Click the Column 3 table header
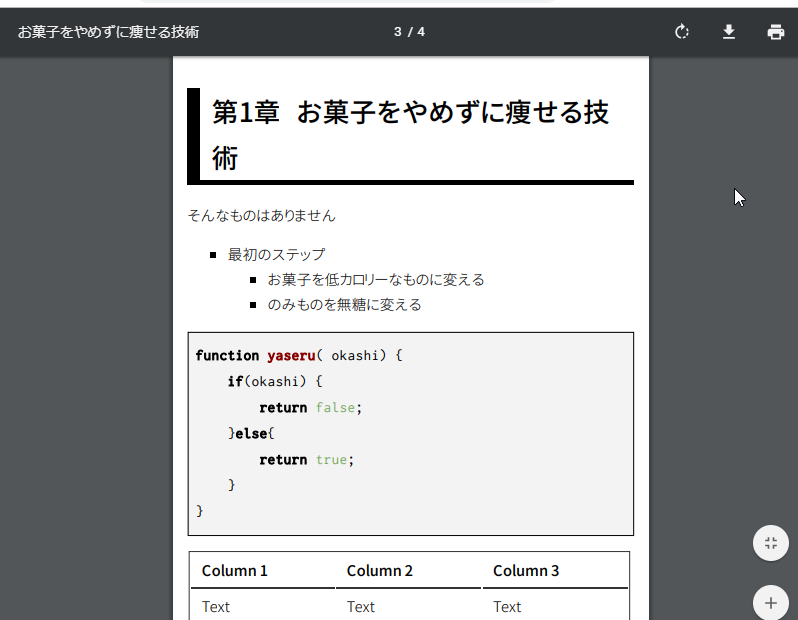798x620 pixels. click(526, 571)
